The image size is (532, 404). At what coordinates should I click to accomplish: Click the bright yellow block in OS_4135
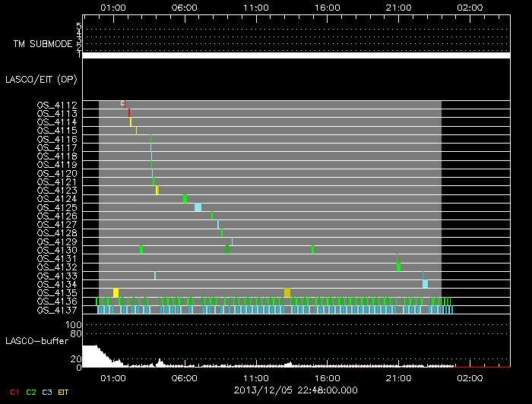click(116, 292)
